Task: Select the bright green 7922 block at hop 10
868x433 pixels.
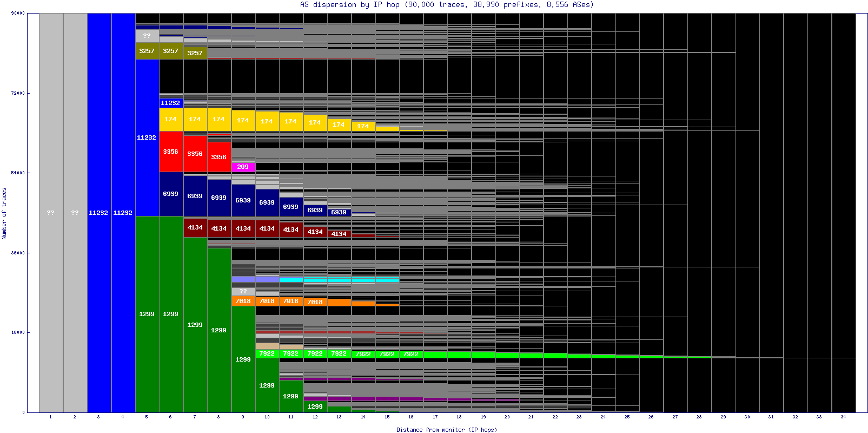Action: coord(267,353)
